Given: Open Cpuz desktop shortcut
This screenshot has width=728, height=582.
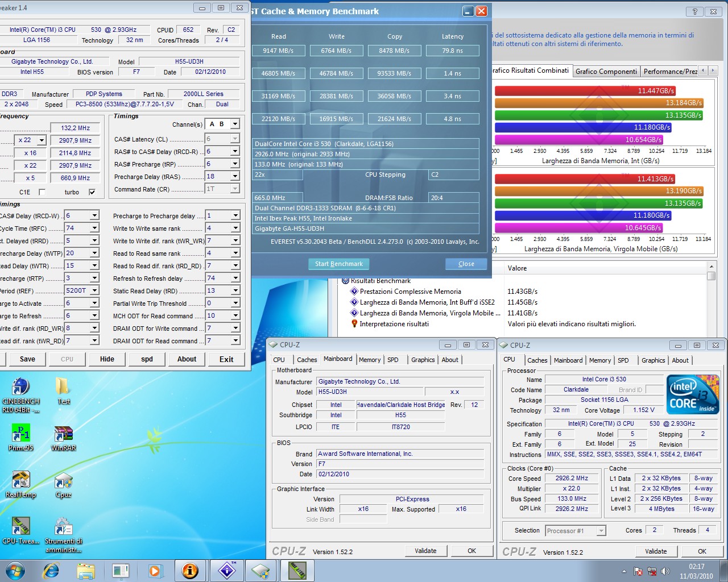Looking at the screenshot, I should pos(64,485).
